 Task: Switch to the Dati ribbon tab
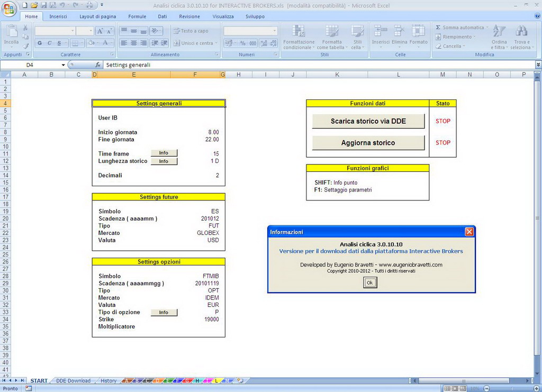[162, 16]
